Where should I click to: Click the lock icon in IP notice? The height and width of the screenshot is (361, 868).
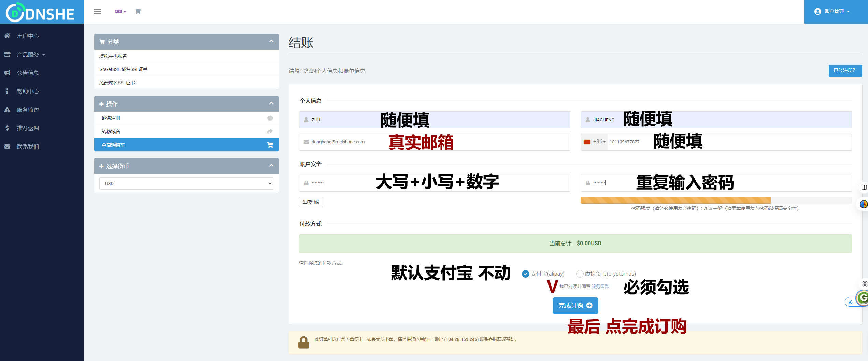(x=303, y=342)
